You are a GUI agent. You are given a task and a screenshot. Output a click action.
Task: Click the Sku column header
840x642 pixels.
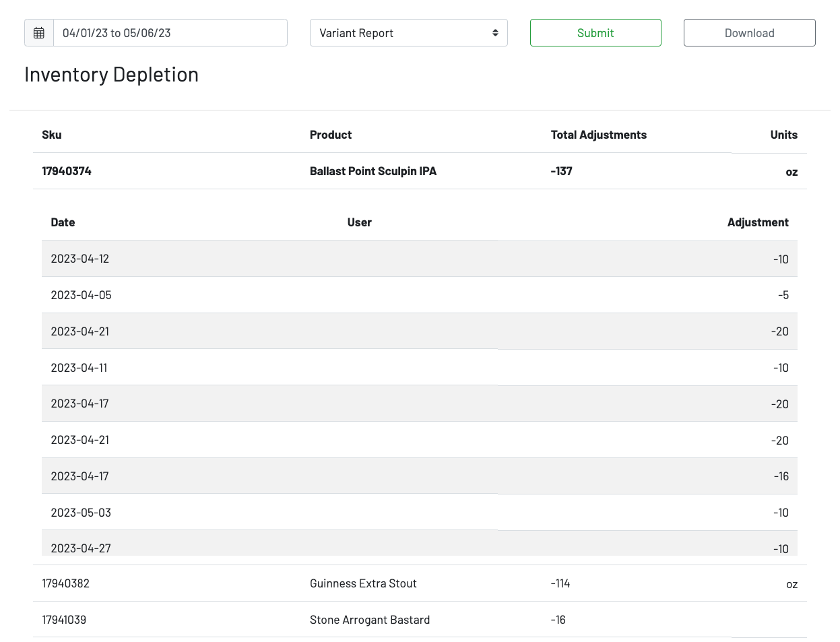point(52,135)
